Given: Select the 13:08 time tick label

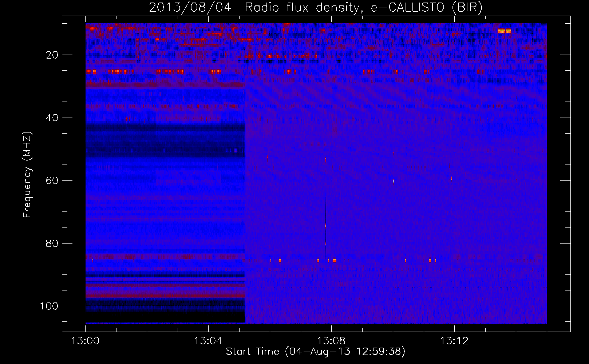Looking at the screenshot, I should pos(331,341).
